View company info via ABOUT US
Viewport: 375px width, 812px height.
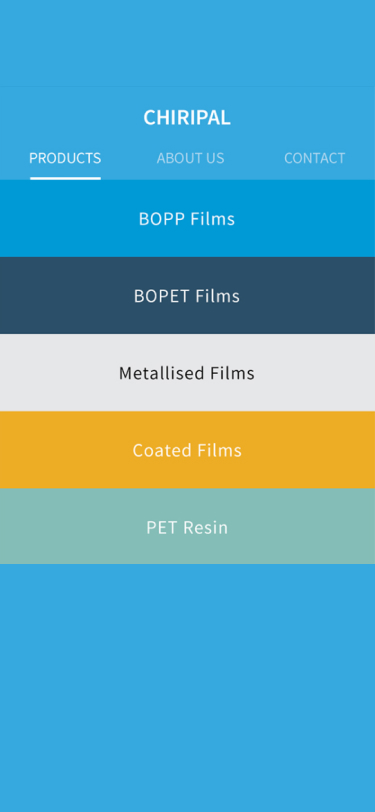click(190, 158)
